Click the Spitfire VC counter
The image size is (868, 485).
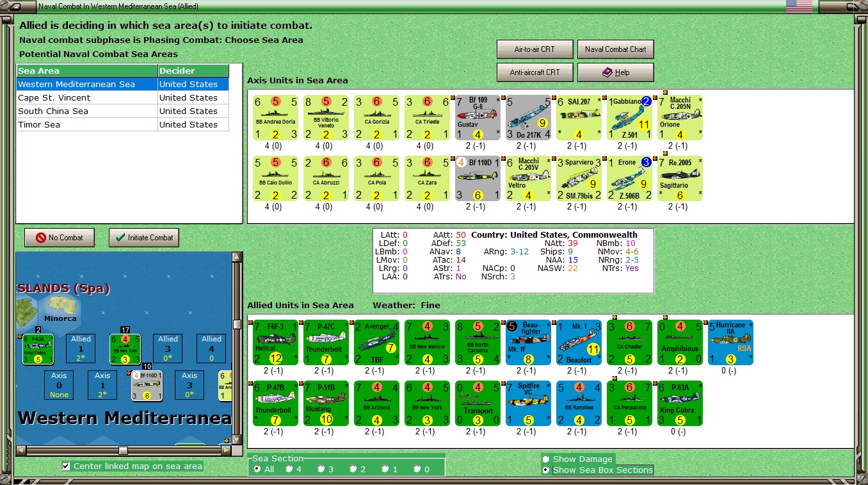click(528, 404)
